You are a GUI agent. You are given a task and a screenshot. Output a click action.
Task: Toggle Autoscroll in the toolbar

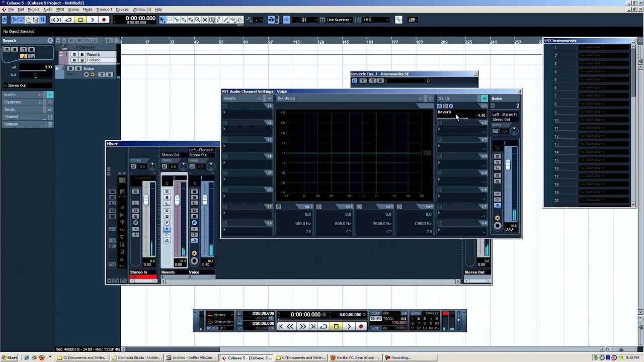271,20
